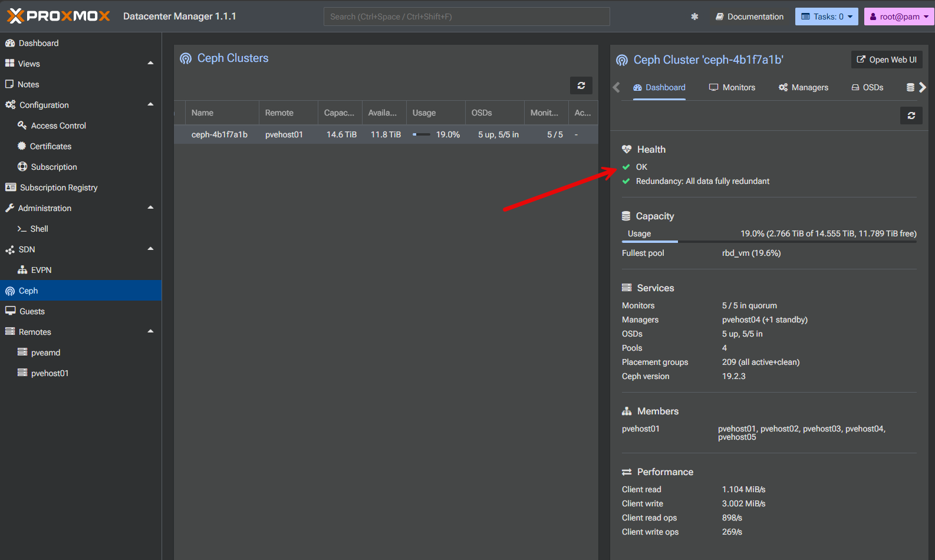Click the Capacity database icon

coord(626,216)
